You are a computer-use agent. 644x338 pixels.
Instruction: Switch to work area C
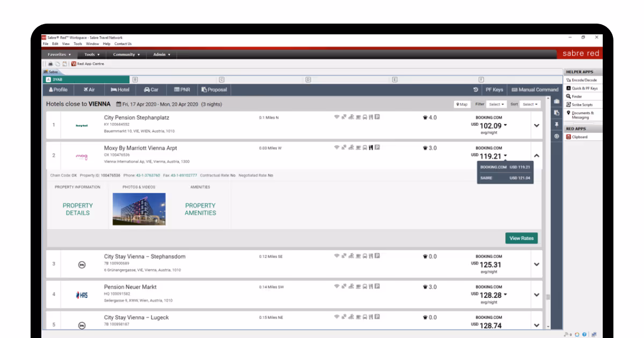[x=222, y=79]
